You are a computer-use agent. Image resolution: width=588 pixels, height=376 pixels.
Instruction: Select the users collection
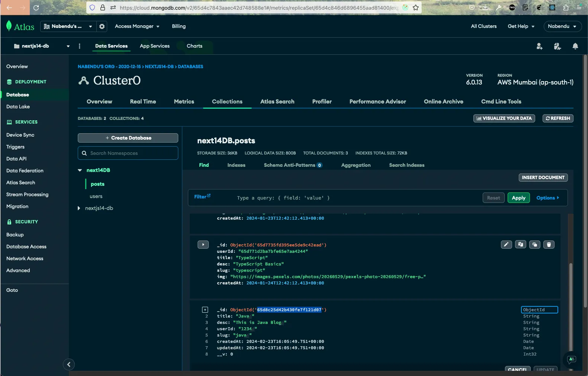(x=96, y=197)
